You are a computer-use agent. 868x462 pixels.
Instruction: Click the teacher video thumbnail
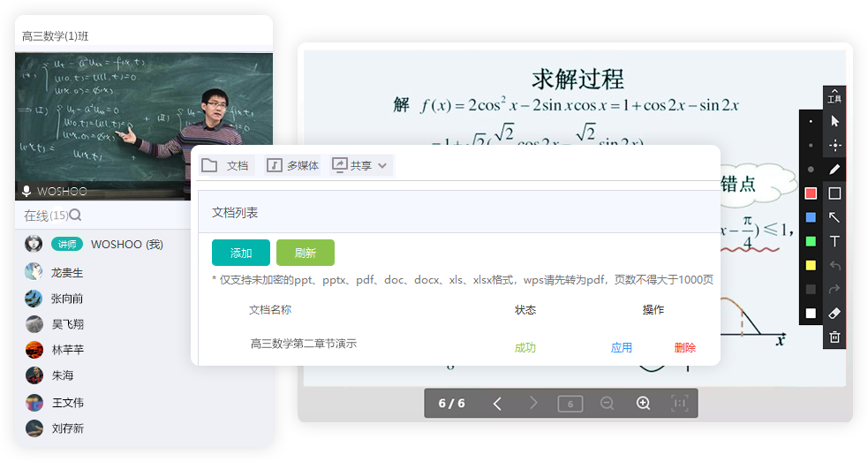[144, 126]
